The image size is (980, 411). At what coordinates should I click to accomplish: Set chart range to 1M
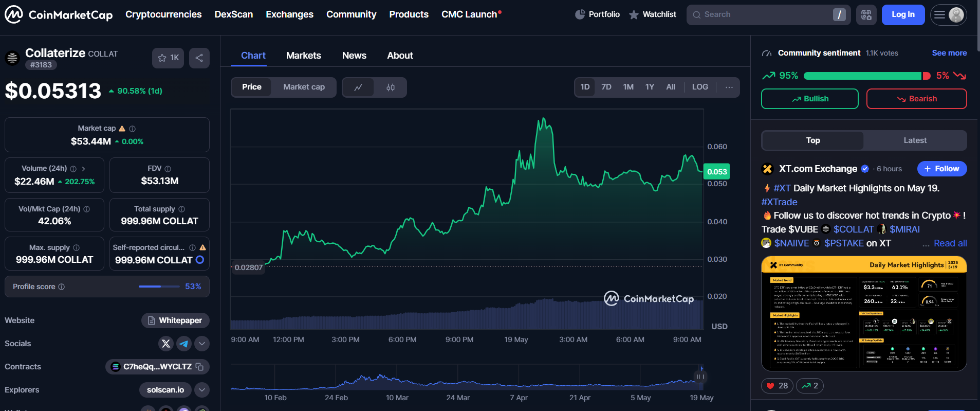(x=628, y=87)
